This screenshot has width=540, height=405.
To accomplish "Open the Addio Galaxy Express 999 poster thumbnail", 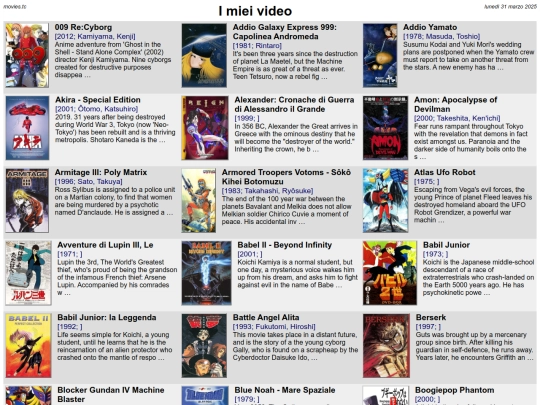I will 204,55.
